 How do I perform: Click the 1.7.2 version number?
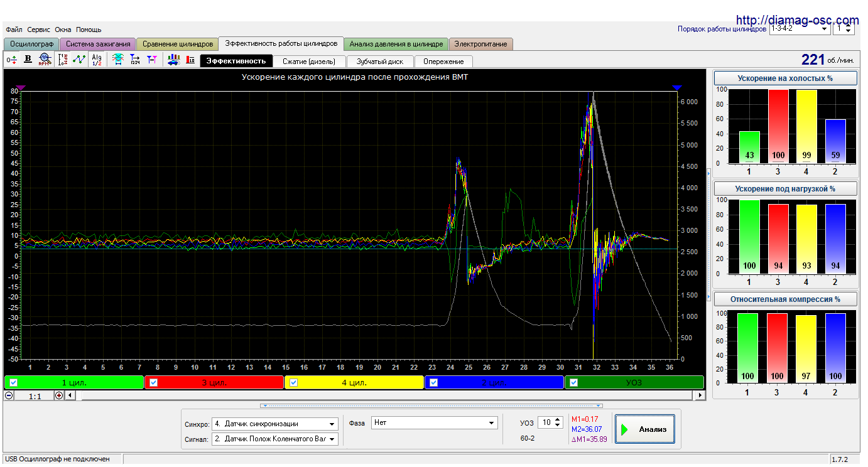(840, 459)
